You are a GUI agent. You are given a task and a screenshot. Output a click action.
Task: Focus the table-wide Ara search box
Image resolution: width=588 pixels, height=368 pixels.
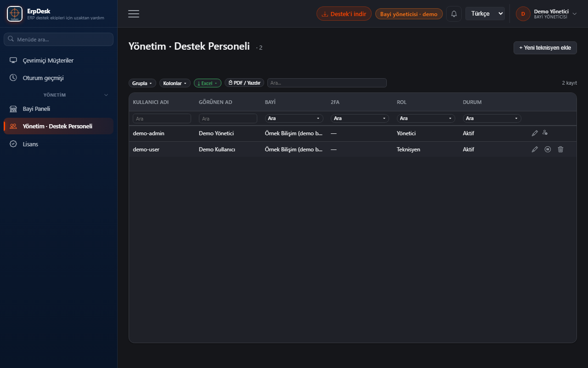click(327, 83)
